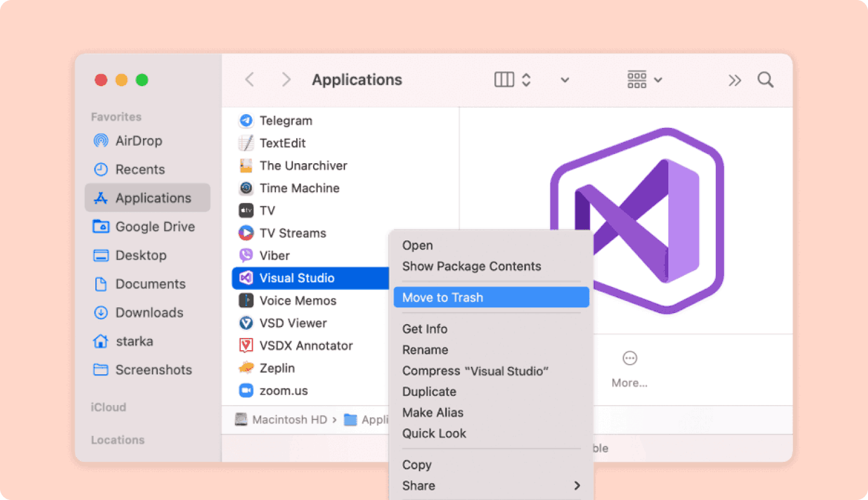
Task: Go forward with the right arrow
Action: click(x=286, y=80)
